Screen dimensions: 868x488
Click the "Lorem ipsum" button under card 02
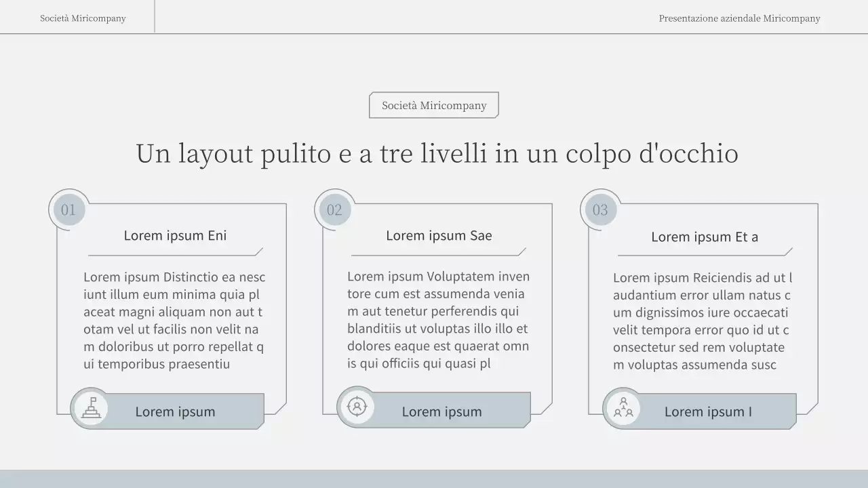click(x=442, y=411)
